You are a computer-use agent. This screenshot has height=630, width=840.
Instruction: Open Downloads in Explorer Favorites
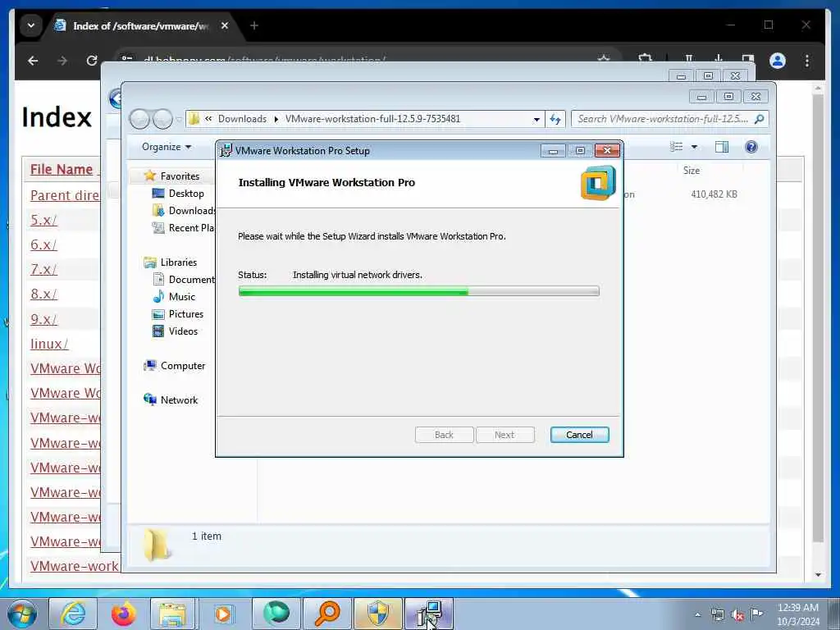[x=191, y=211]
